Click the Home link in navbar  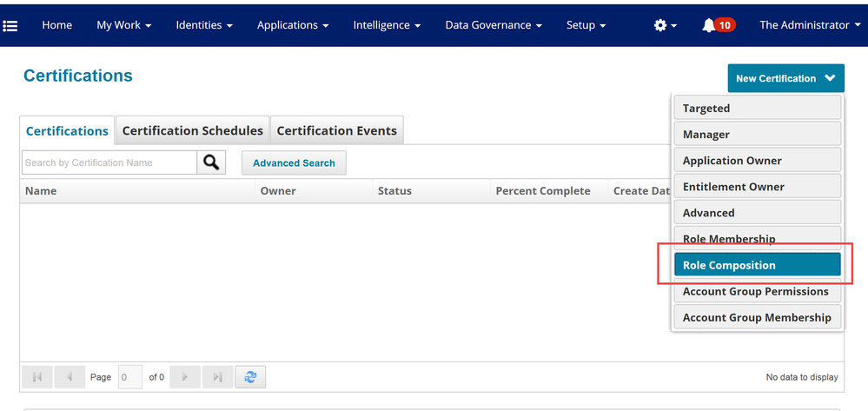pos(57,25)
